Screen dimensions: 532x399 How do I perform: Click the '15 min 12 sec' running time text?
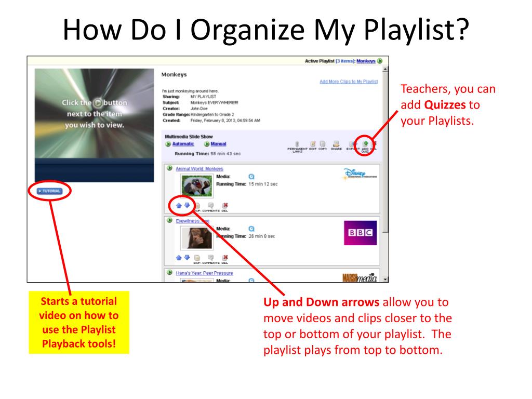click(x=263, y=184)
